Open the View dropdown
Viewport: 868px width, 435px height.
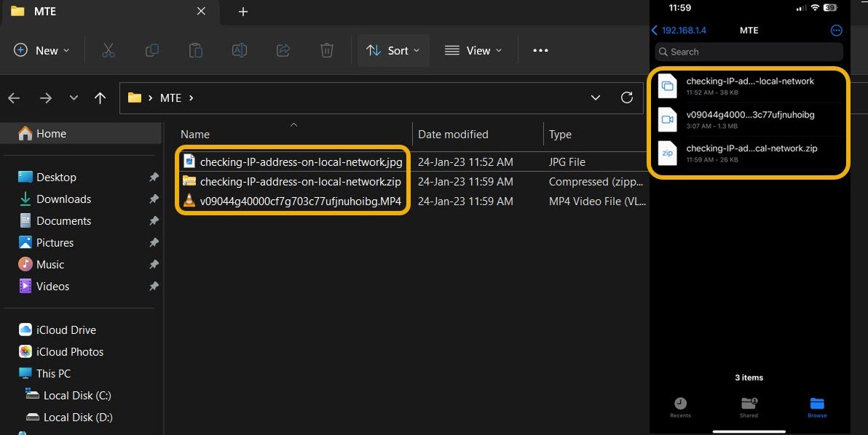[x=473, y=50]
